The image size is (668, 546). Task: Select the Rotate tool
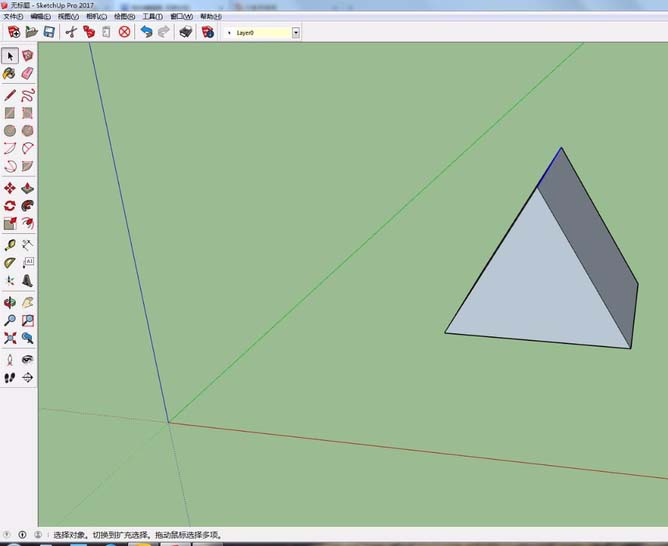point(10,205)
